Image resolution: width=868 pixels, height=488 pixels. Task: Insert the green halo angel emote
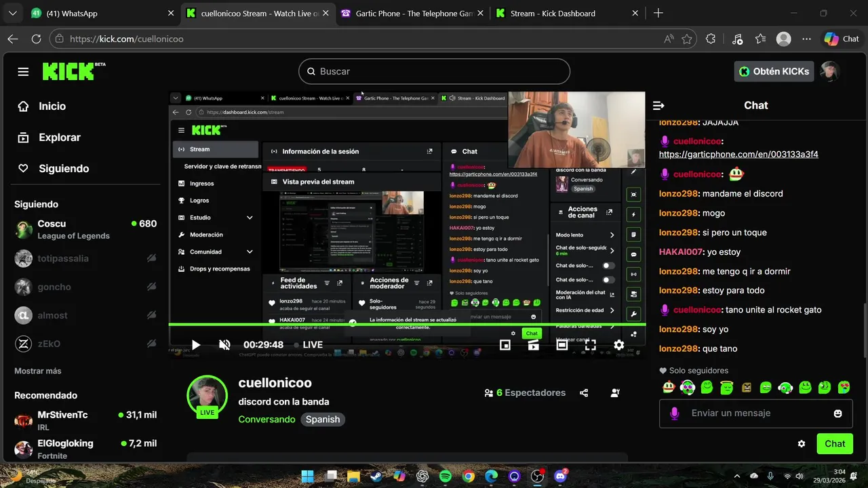point(726,388)
